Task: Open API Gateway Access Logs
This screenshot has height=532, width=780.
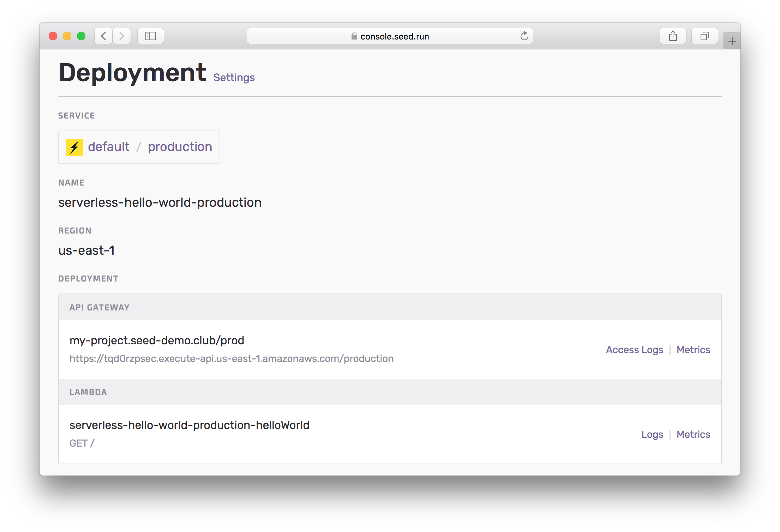Action: 634,350
